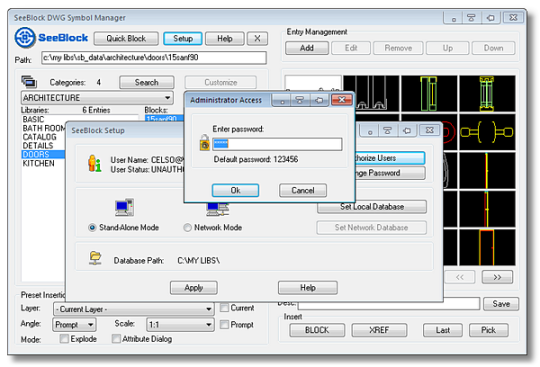Click the padlock icon in Administrator Access
540x367 pixels.
(205, 143)
